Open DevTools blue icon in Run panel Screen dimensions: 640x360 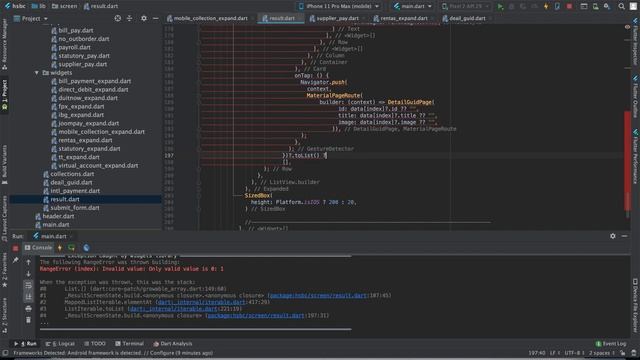pos(86,248)
